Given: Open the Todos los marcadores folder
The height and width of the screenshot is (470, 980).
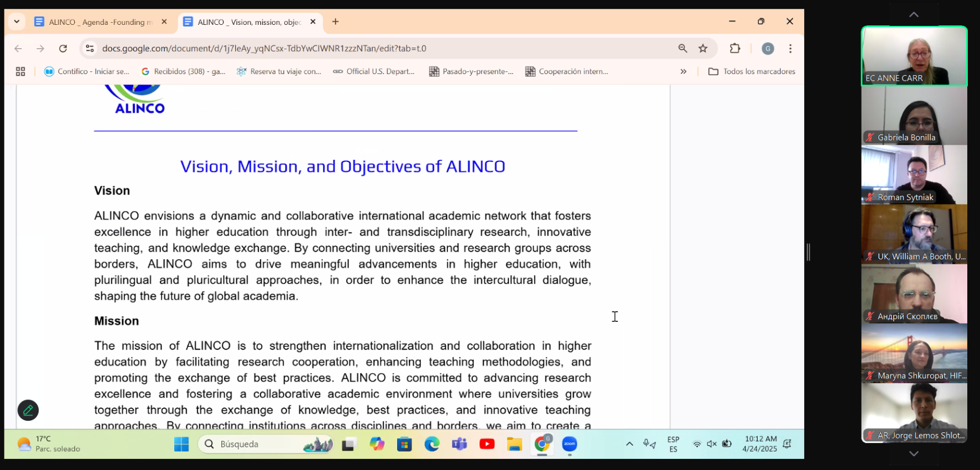Looking at the screenshot, I should tap(752, 71).
